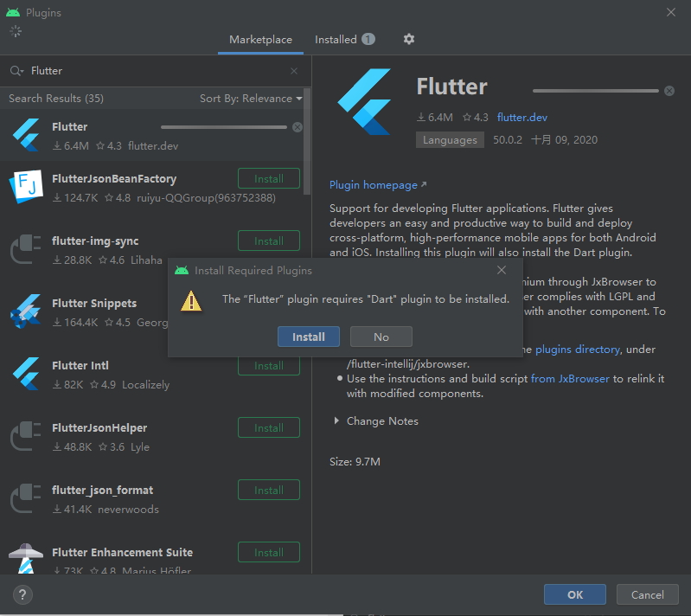Click the Flutter download progress bar in the results list
Screen dimensions: 691x616
(x=224, y=127)
